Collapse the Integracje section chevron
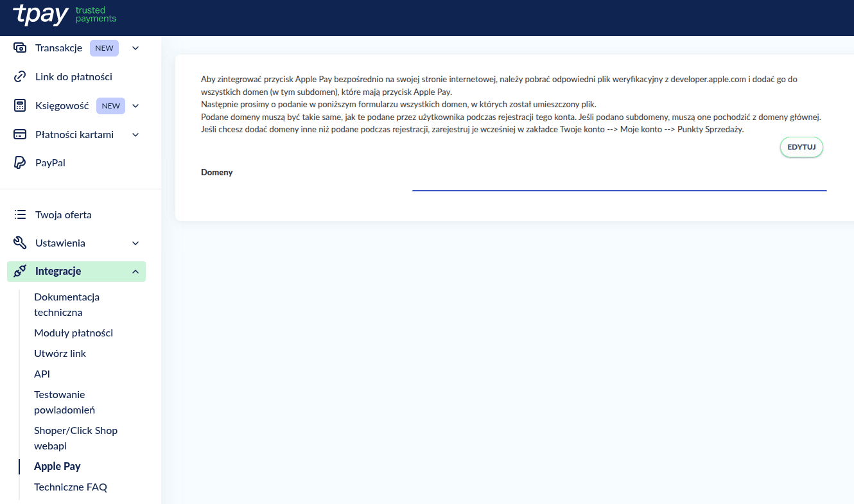The width and height of the screenshot is (854, 504). coord(135,272)
